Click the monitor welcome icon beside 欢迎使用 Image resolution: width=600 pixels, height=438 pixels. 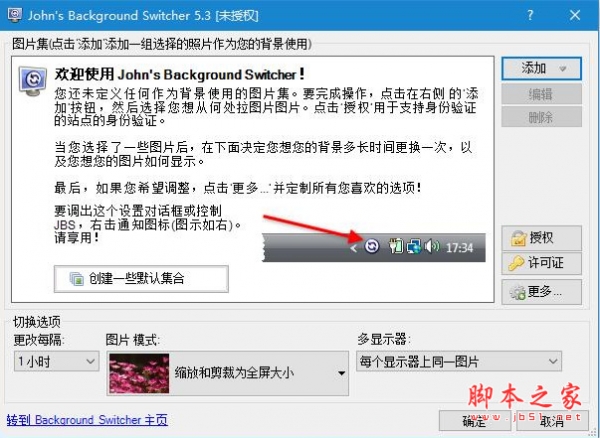[33, 81]
